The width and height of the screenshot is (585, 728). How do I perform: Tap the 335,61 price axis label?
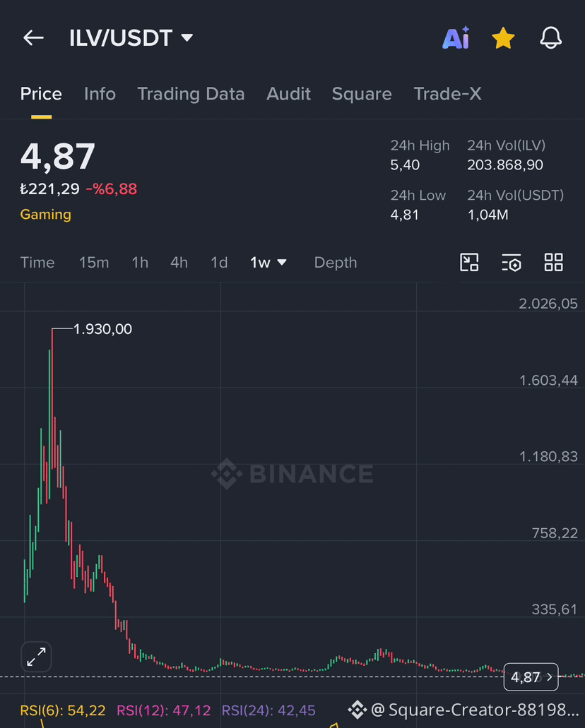coord(555,609)
